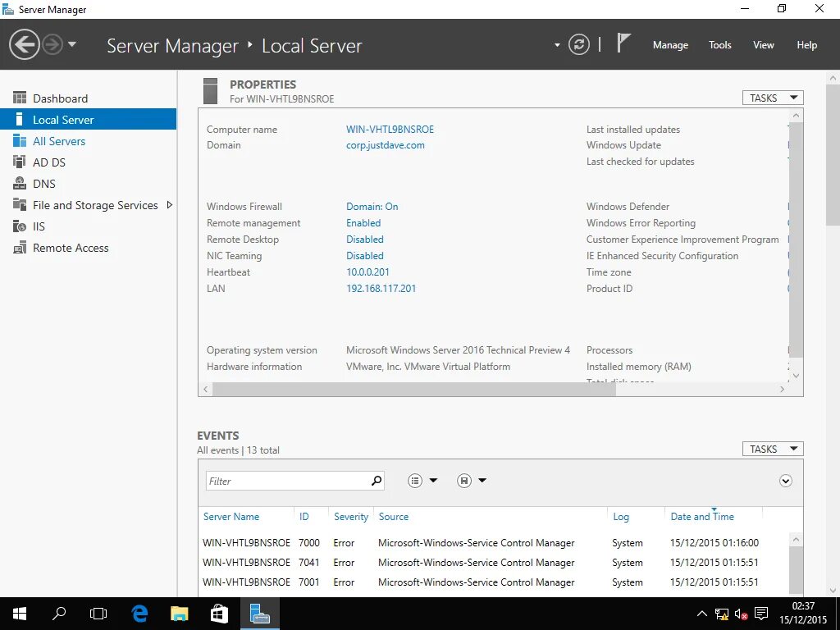Type in the events Filter field
The height and width of the screenshot is (630, 840).
tap(287, 480)
